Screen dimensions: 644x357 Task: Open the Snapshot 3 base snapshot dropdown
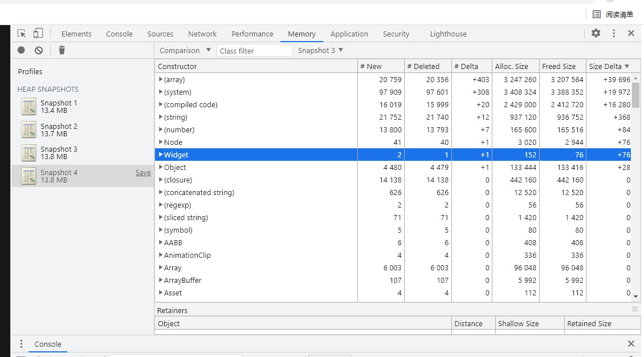click(x=320, y=50)
